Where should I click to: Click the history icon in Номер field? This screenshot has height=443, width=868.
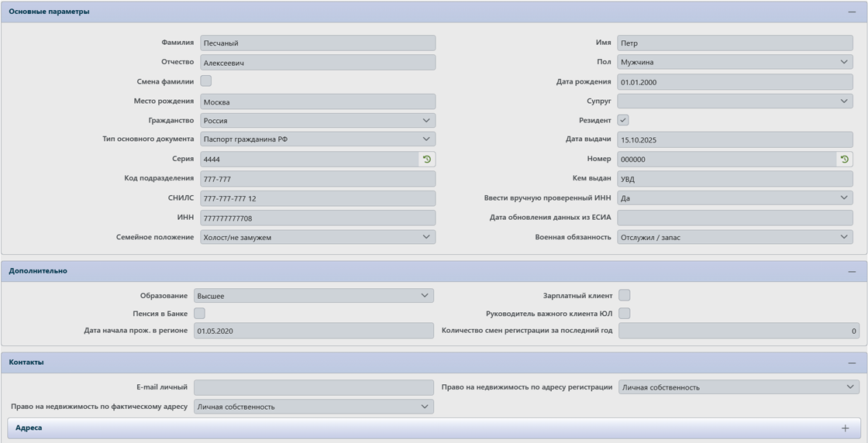point(844,160)
